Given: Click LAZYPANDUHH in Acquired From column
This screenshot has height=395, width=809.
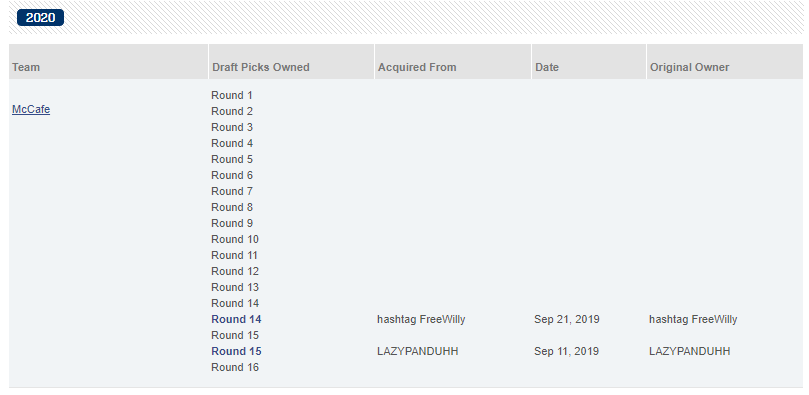Looking at the screenshot, I should [417, 351].
